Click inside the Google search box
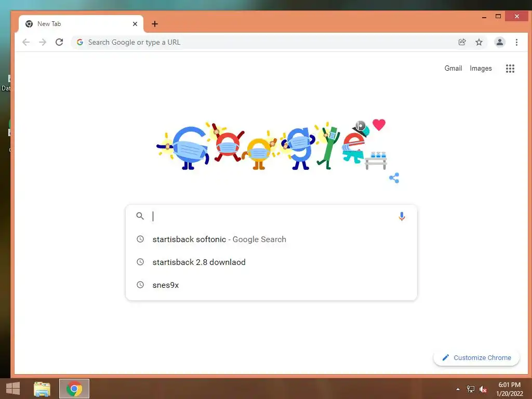Screen dimensions: 532x399 [x=271, y=216]
